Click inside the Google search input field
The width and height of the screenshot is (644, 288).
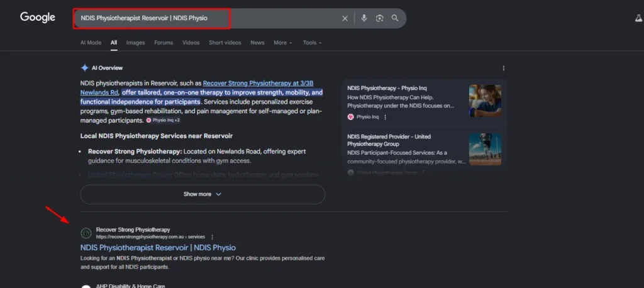click(208, 18)
